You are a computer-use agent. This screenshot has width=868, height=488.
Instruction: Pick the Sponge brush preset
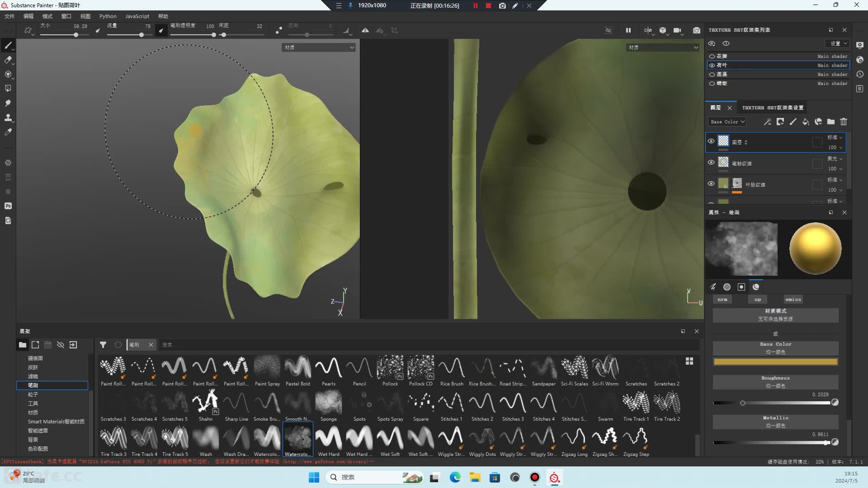[x=329, y=405]
